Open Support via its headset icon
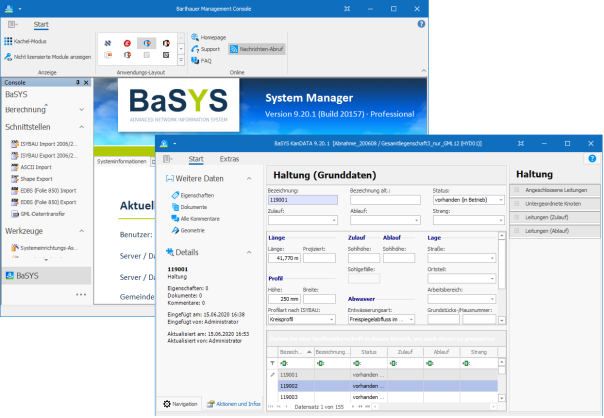Image resolution: width=604 pixels, height=418 pixels. [x=195, y=49]
